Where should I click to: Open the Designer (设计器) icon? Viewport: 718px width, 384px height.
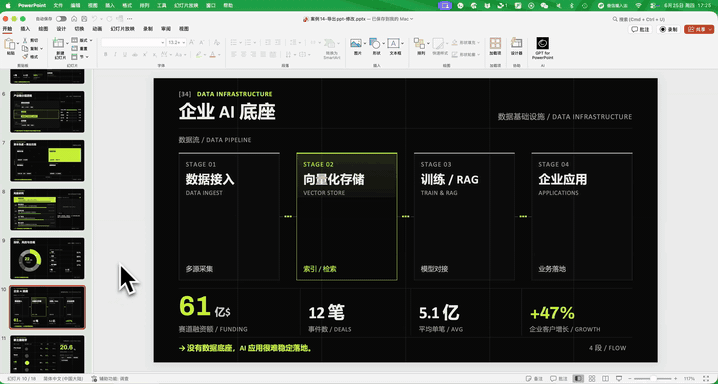click(517, 43)
